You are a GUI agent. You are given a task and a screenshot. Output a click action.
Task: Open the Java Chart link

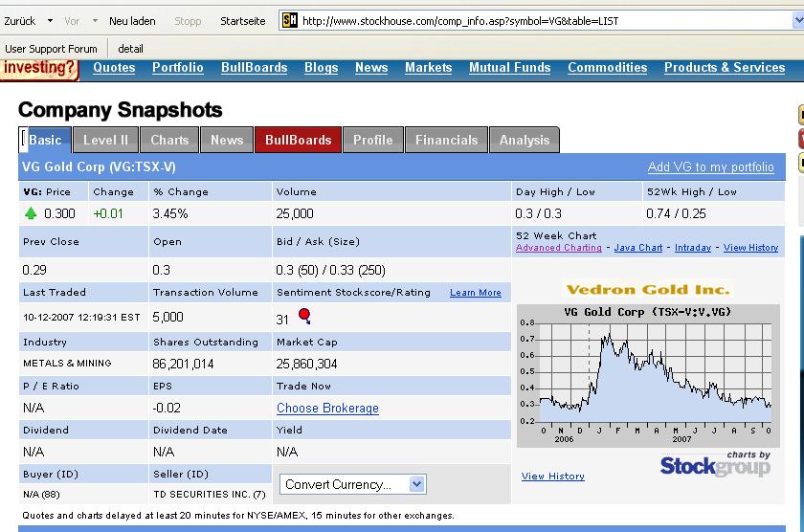[x=638, y=248]
